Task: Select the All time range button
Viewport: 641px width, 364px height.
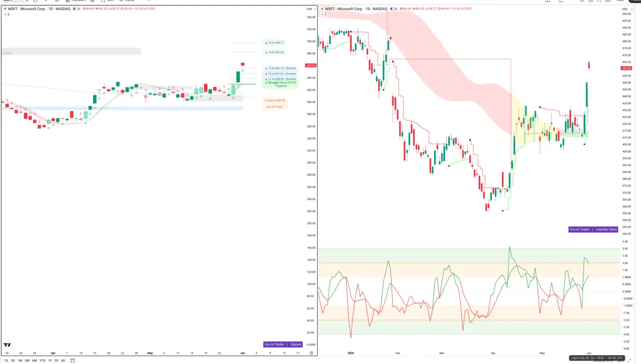Action: [x=63, y=360]
